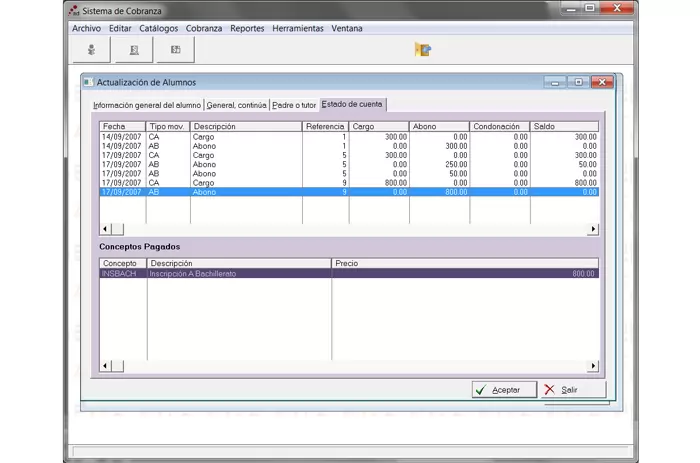Switch to the Padre o tutor tab
700x463 pixels.
[294, 104]
